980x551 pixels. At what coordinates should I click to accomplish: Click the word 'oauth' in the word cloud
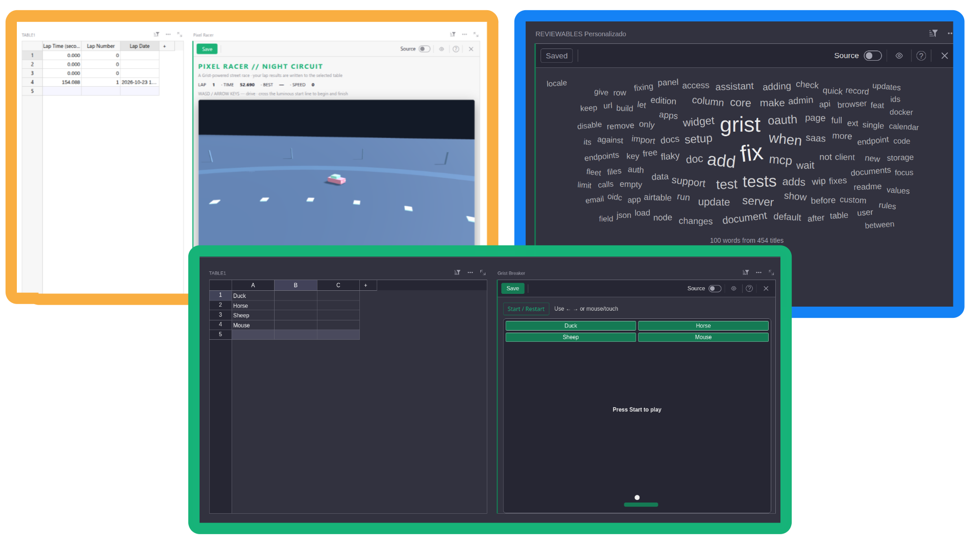[782, 120]
